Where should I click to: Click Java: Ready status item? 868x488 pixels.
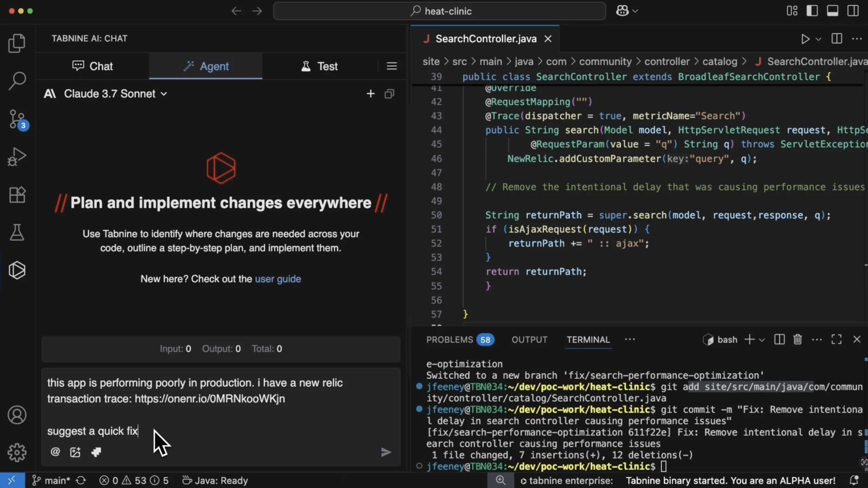point(215,480)
